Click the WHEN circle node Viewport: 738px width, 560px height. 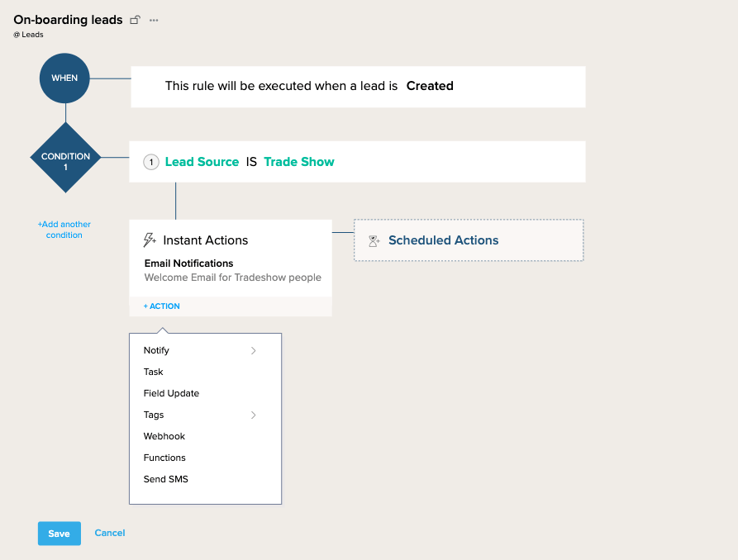(x=64, y=78)
